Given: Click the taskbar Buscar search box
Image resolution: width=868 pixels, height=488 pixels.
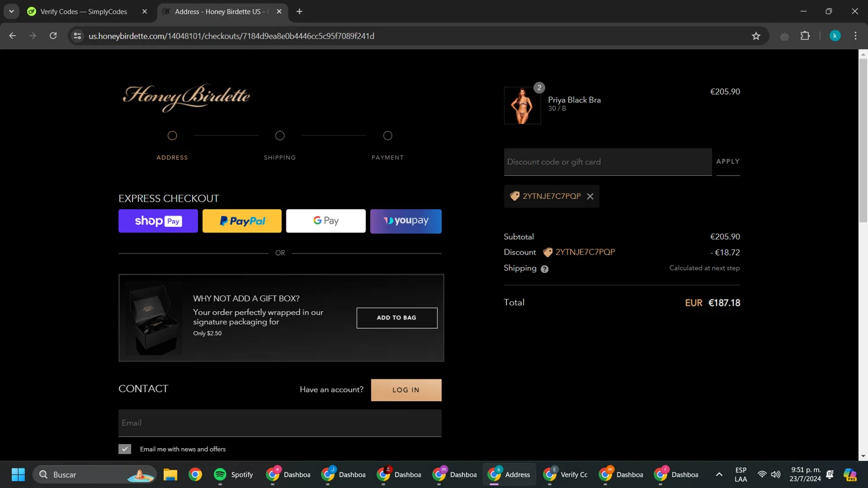Looking at the screenshot, I should click(94, 475).
